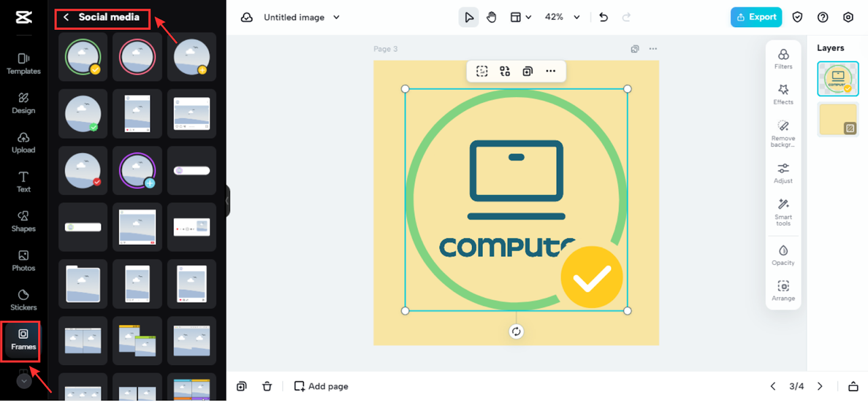Screen dimensions: 868x403
Task: Click the page counter 3/4
Action: pyautogui.click(x=796, y=386)
